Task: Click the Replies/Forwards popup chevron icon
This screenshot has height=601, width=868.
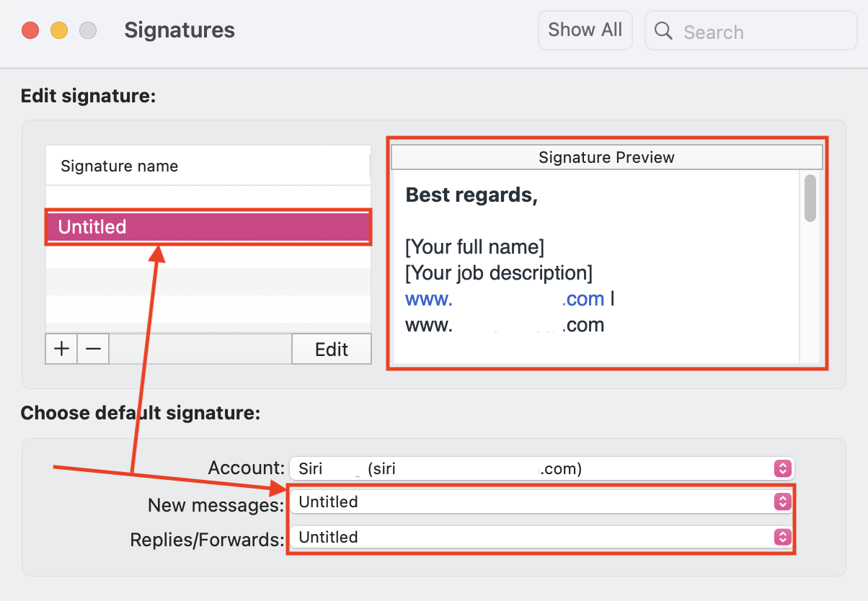Action: (782, 537)
